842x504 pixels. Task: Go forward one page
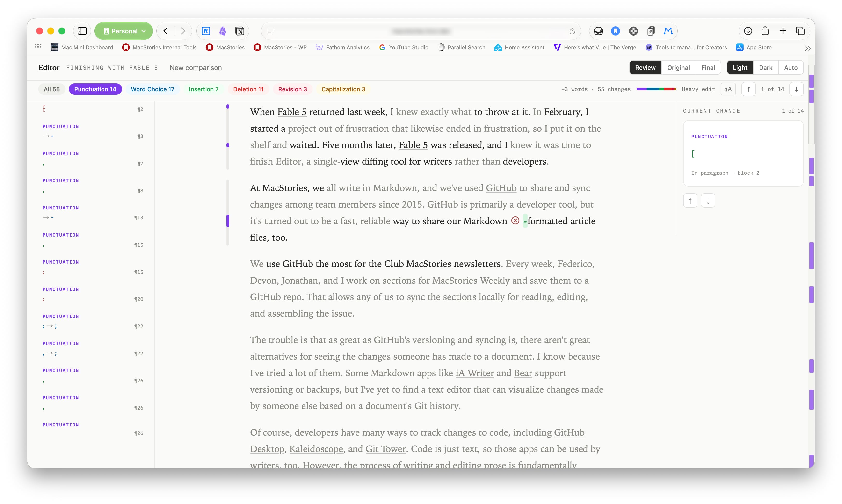tap(183, 31)
